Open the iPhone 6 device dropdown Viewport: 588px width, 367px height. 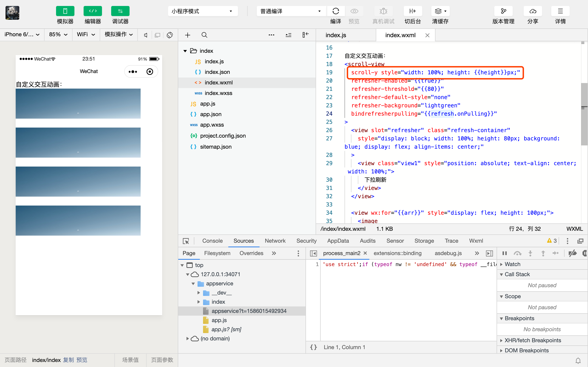(x=22, y=34)
